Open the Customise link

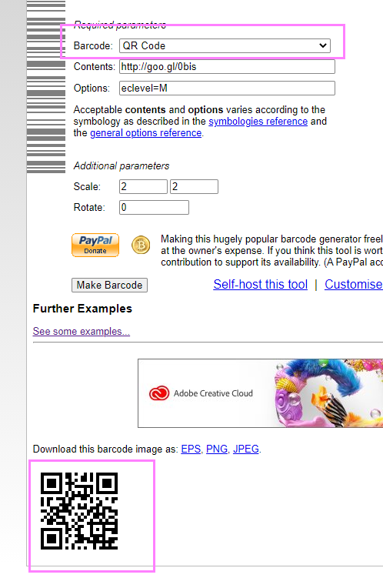coord(354,284)
